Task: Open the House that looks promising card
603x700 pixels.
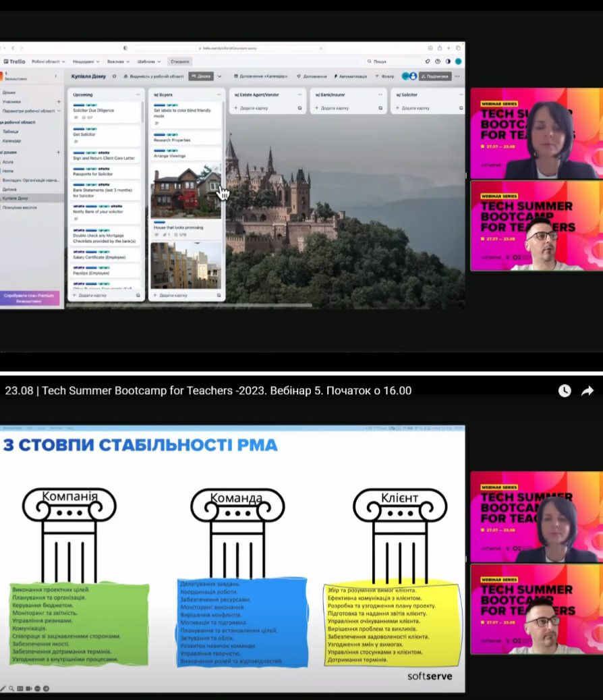Action: tap(178, 227)
